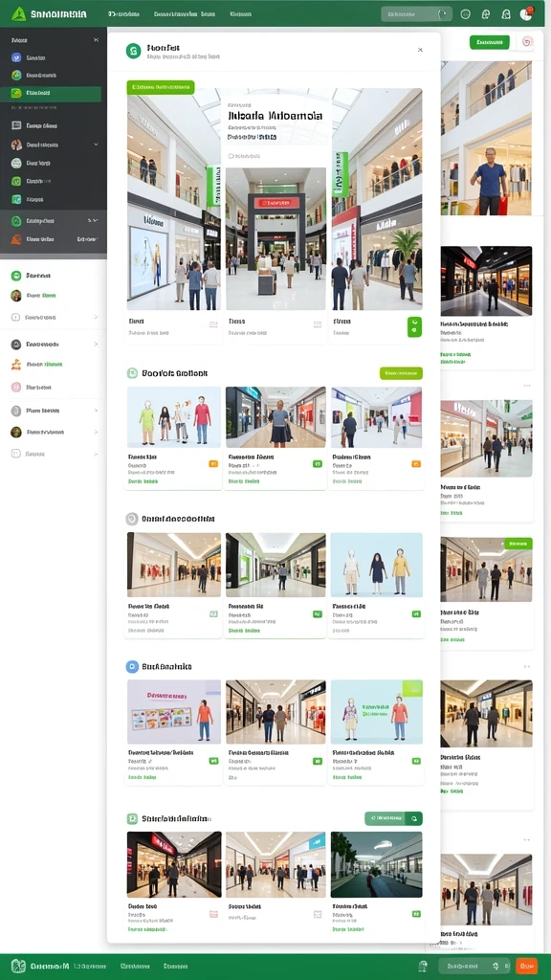Click the blue circle icon beside section heading
Viewport: 551px width, 980px height.
[x=132, y=667]
